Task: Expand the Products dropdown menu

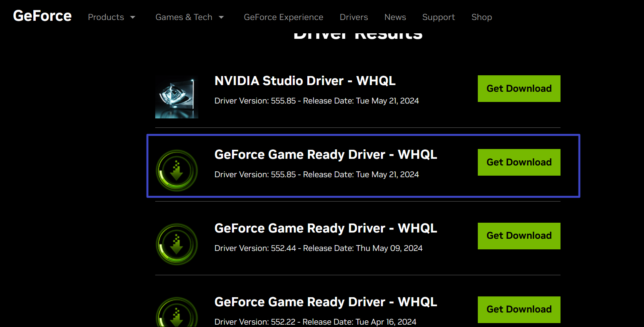Action: click(x=111, y=17)
